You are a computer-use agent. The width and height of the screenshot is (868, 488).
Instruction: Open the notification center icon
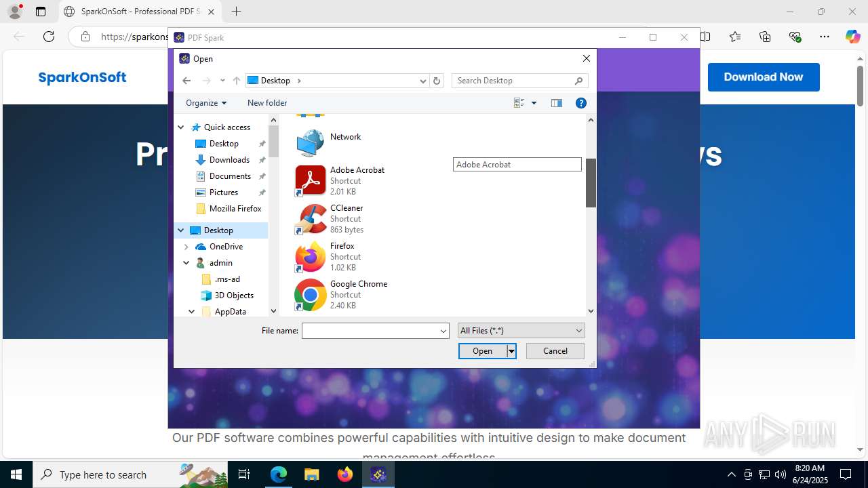pyautogui.click(x=846, y=474)
